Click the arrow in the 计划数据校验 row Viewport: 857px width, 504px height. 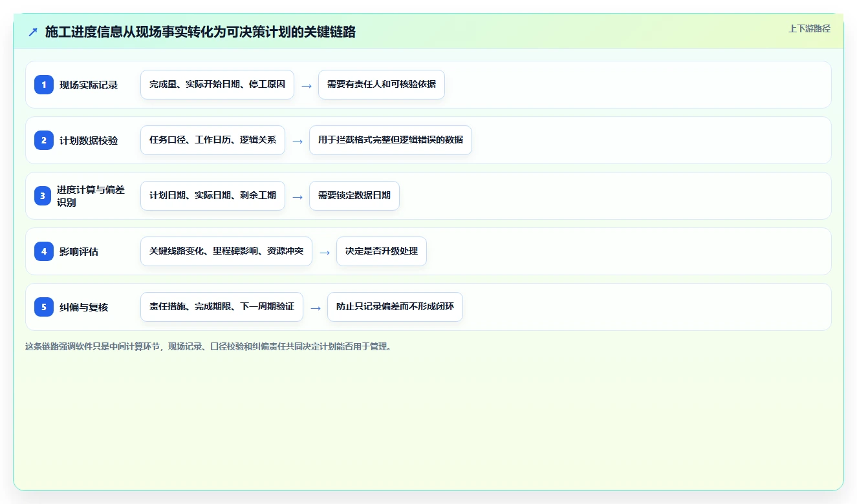298,141
